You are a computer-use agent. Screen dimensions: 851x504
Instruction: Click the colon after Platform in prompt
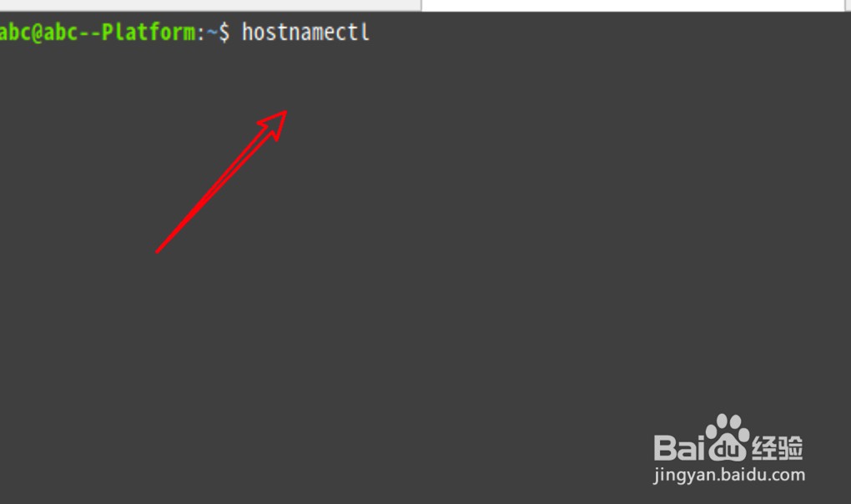click(x=201, y=33)
